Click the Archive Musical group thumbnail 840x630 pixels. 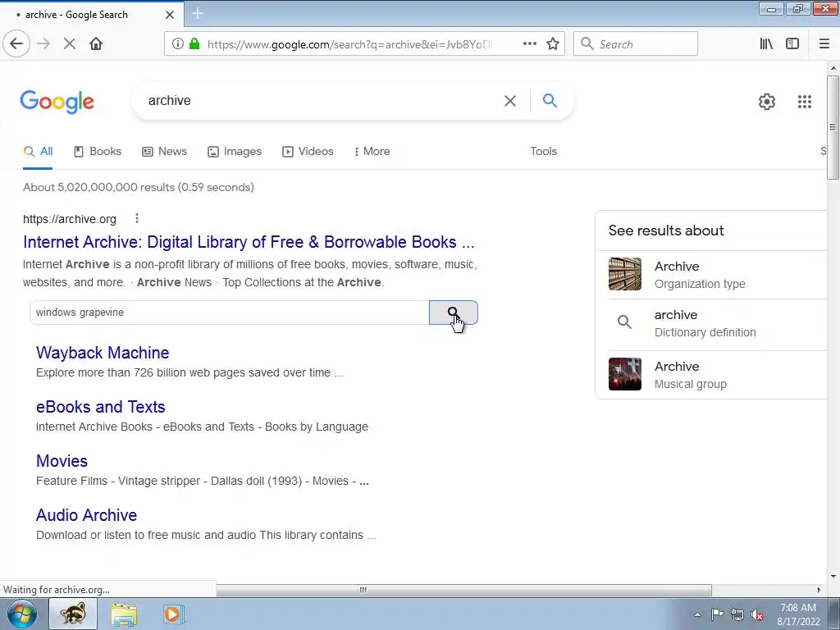pos(624,374)
